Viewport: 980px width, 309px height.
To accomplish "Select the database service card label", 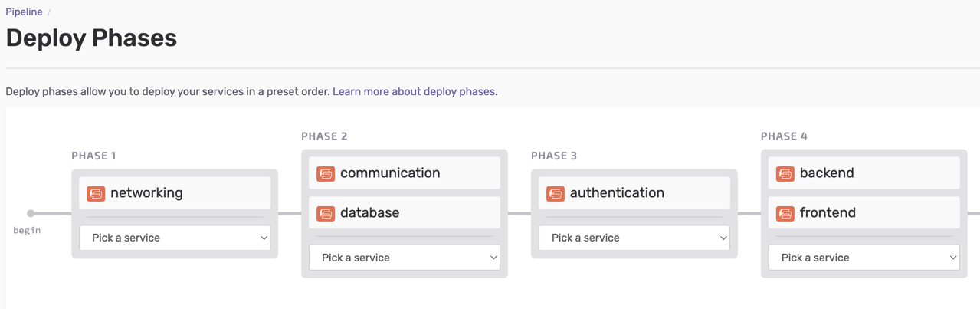I will point(369,213).
